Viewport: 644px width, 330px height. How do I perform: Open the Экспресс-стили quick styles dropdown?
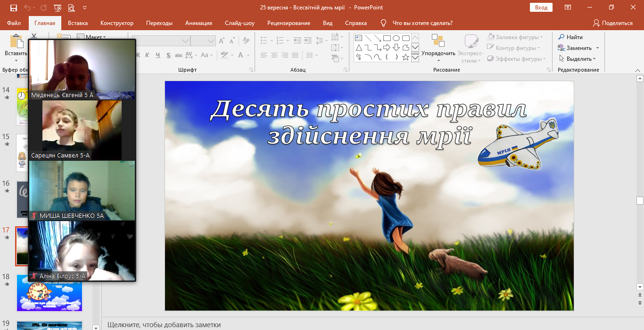pyautogui.click(x=471, y=48)
